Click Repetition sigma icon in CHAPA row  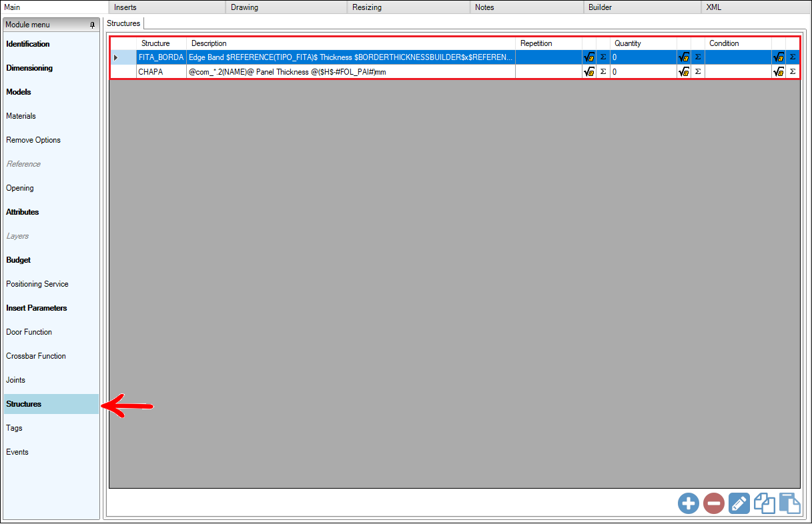(603, 71)
